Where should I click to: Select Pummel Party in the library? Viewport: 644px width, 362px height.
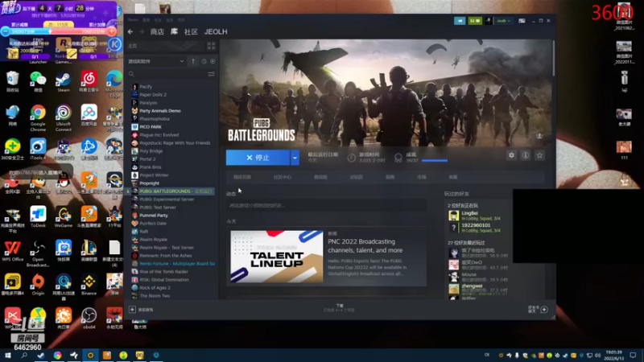click(x=153, y=215)
